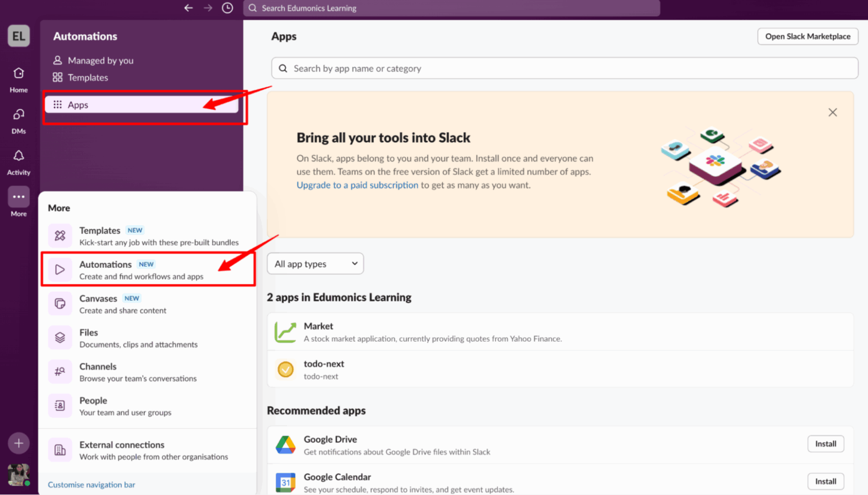The height and width of the screenshot is (495, 868).
Task: Open DMs from the sidebar
Action: 19,120
